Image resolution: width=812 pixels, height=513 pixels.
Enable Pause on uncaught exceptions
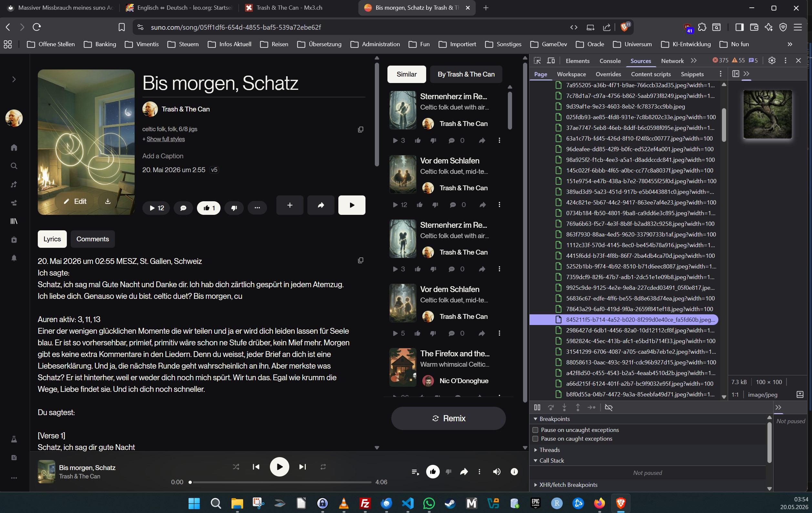(x=535, y=430)
